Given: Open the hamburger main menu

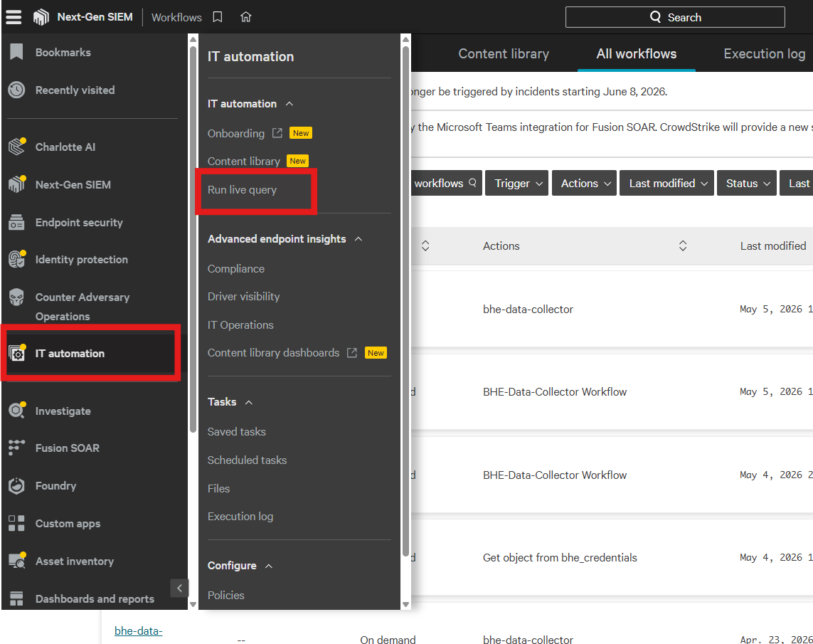Looking at the screenshot, I should pos(14,17).
